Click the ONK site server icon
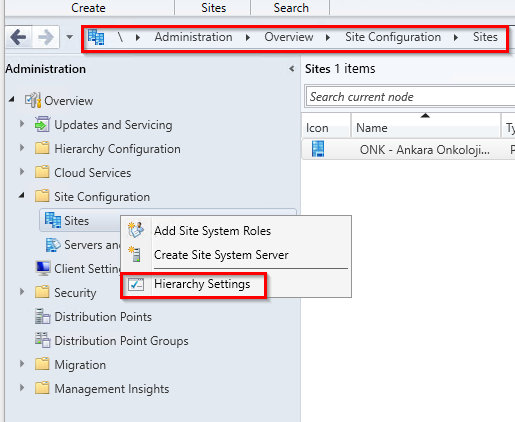515x422 pixels. pos(318,149)
